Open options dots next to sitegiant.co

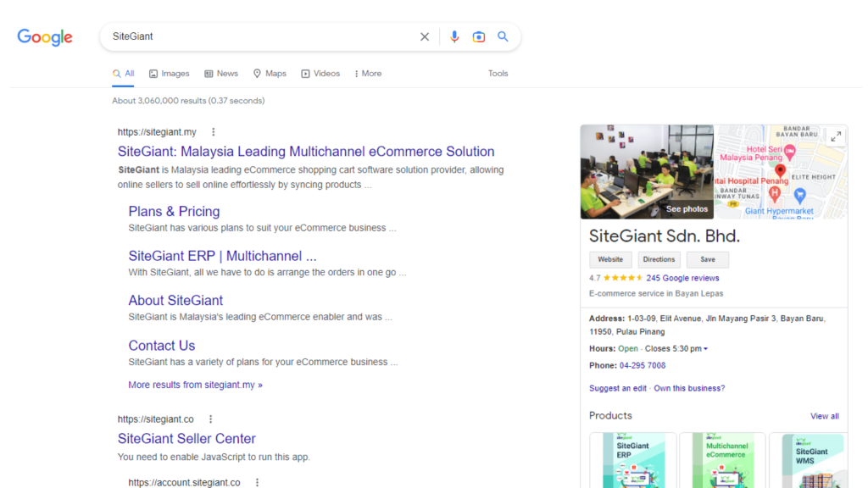coord(210,419)
